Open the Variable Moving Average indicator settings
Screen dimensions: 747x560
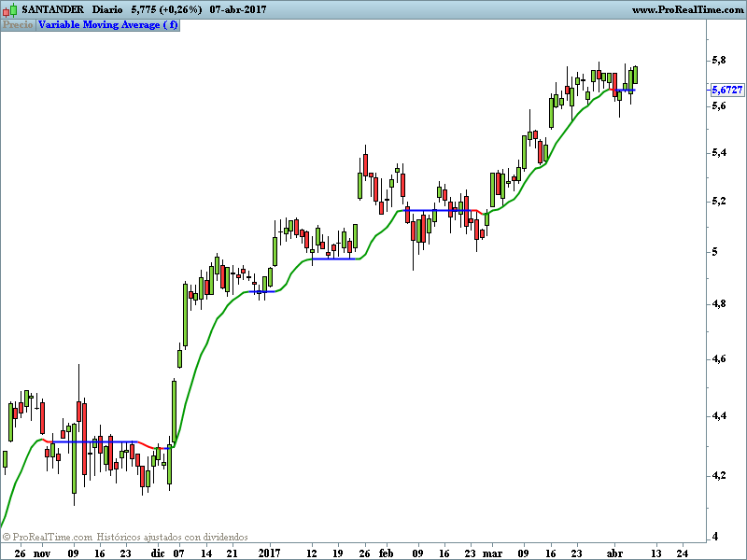point(106,25)
